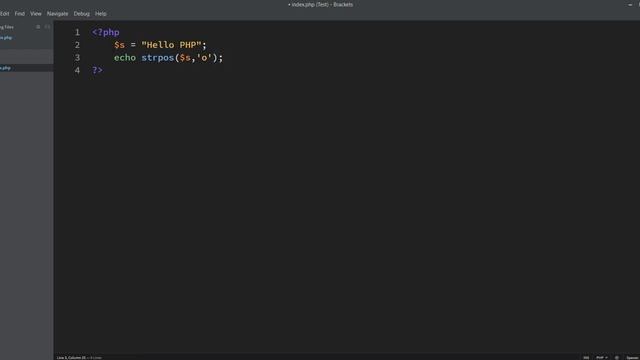Minimize the Brackets window
This screenshot has width=640, height=360.
click(x=630, y=4)
